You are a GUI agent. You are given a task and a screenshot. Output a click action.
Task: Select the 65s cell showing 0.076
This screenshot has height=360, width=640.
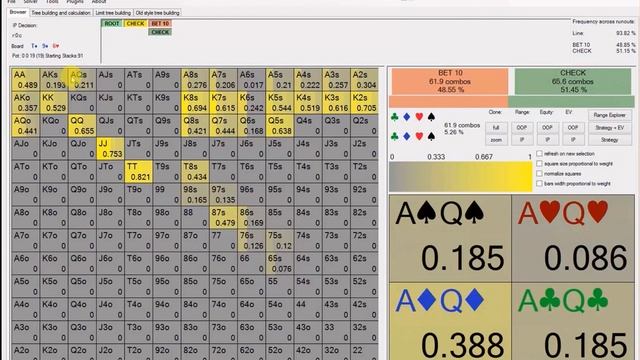[279, 263]
